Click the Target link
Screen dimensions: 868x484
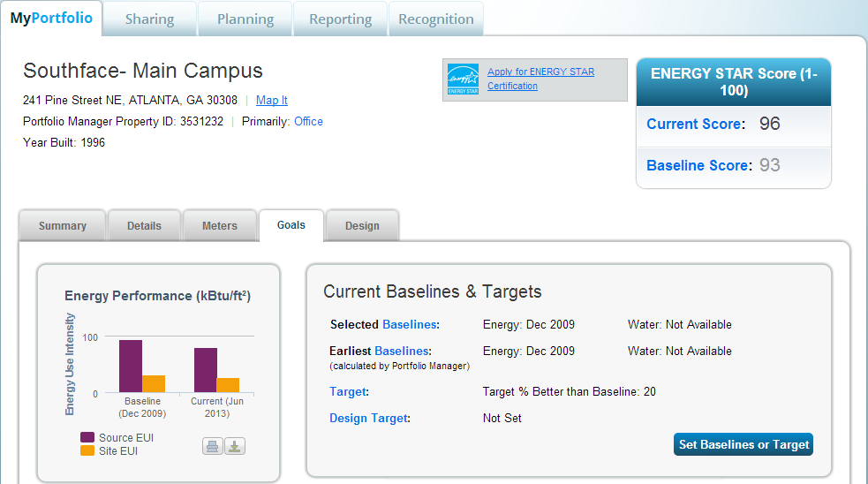click(348, 391)
